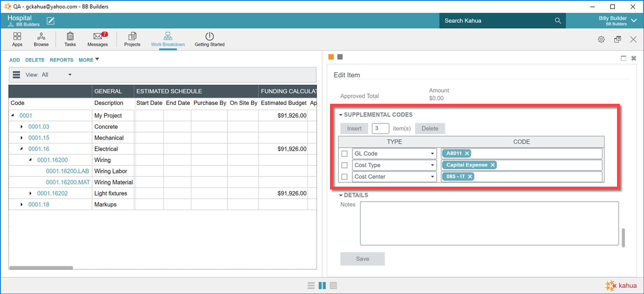Collapse the Supplemental Codes section
This screenshot has height=294, width=644.
[x=341, y=115]
